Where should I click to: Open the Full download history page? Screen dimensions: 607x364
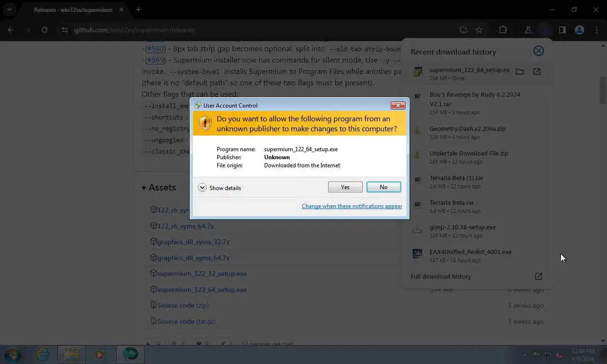pyautogui.click(x=441, y=276)
